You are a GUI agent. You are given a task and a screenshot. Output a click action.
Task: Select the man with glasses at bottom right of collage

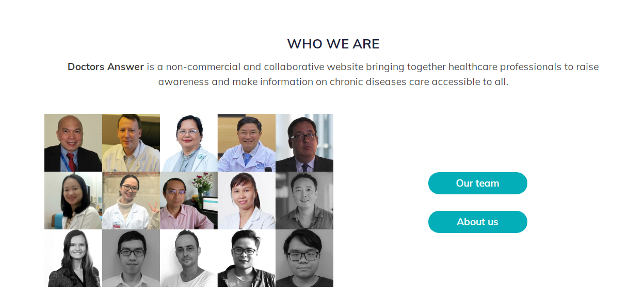(x=304, y=258)
